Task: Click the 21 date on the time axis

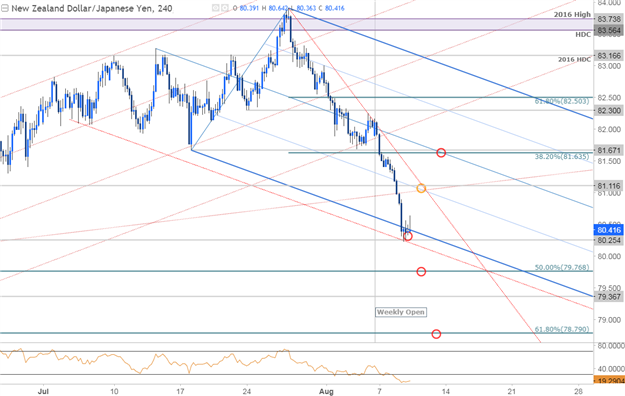Action: (x=511, y=391)
